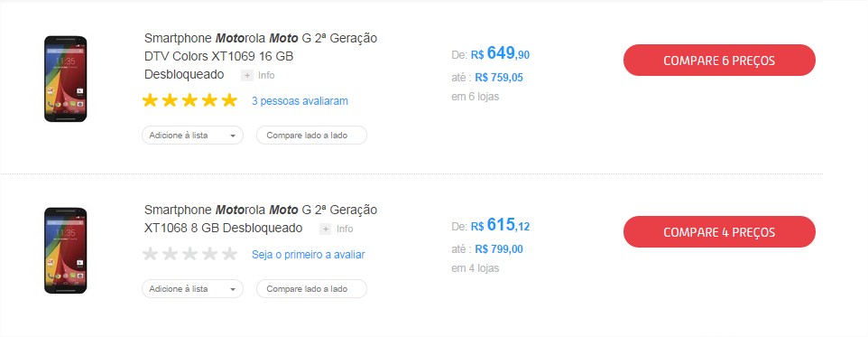Rate XT1068 with the first star
The height and width of the screenshot is (337, 868).
pos(150,255)
